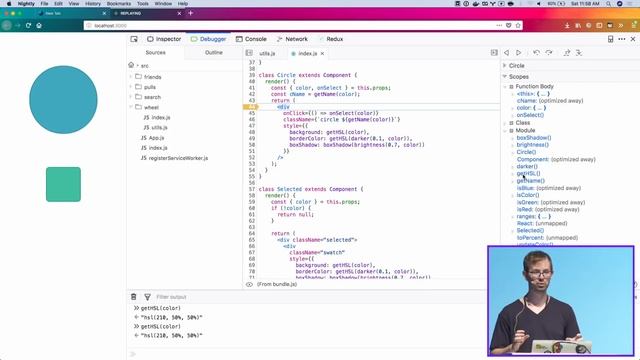Viewport: 640px width, 360px height.
Task: Click the step in icon
Action: (x=579, y=53)
